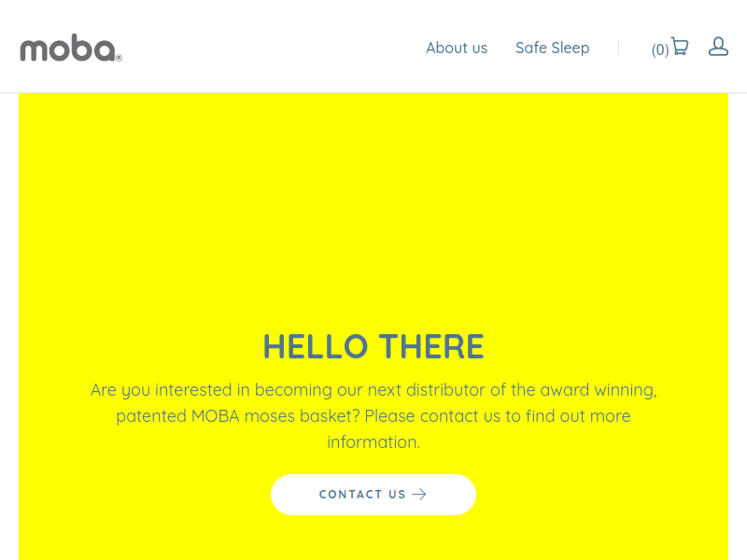The height and width of the screenshot is (560, 747).
Task: Click the phrase "award winning" in text
Action: click(x=599, y=390)
